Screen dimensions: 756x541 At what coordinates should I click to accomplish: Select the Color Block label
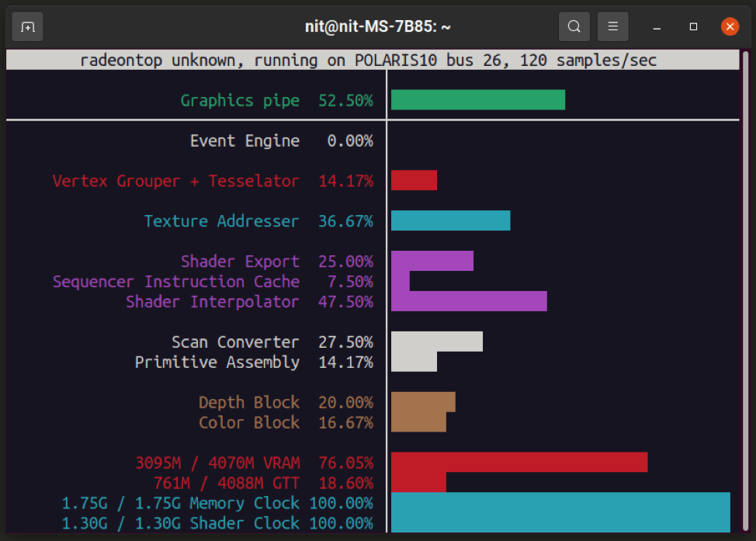pos(249,422)
